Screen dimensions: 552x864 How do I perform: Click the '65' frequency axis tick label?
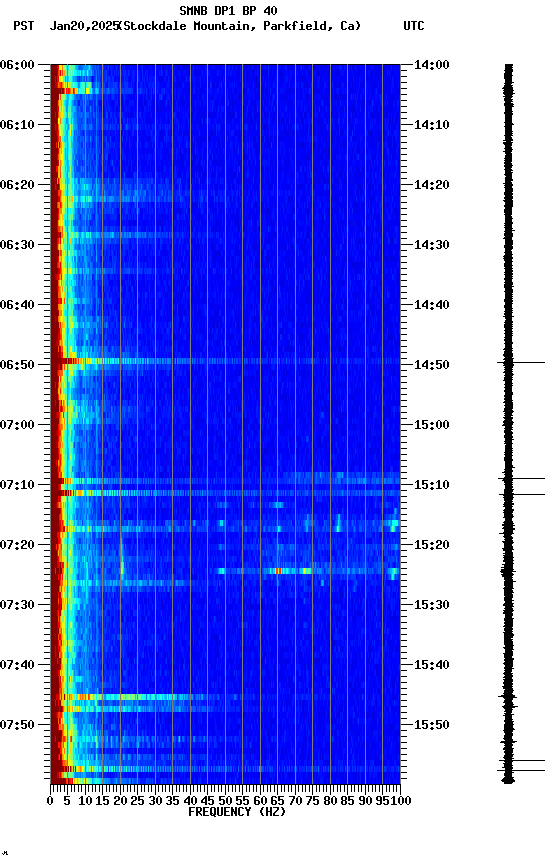(x=278, y=801)
